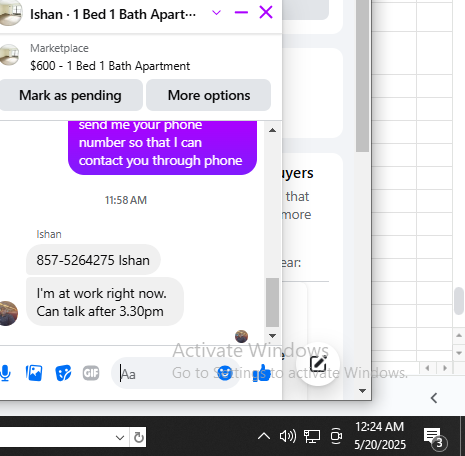Screen dimensions: 465x456
Task: Open the sticker picker icon
Action: [63, 373]
